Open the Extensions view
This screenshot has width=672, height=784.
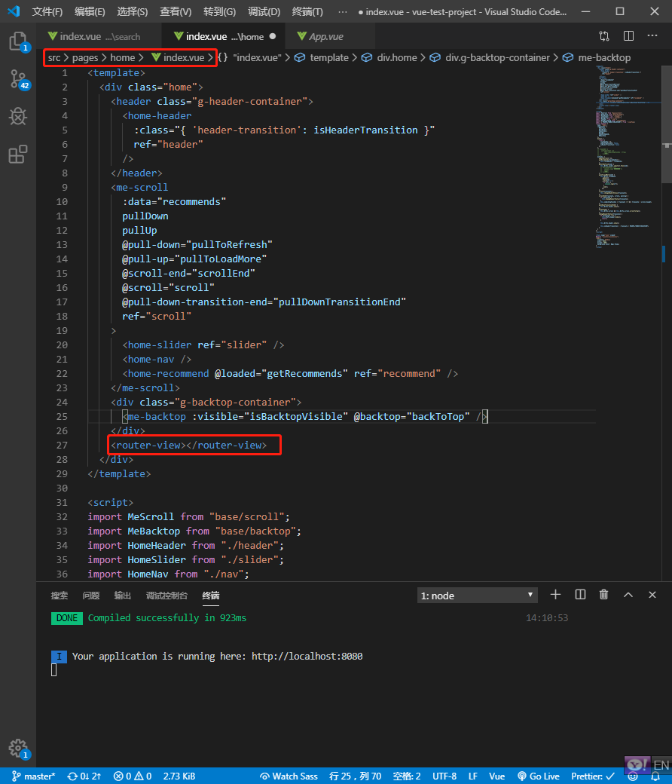point(18,155)
